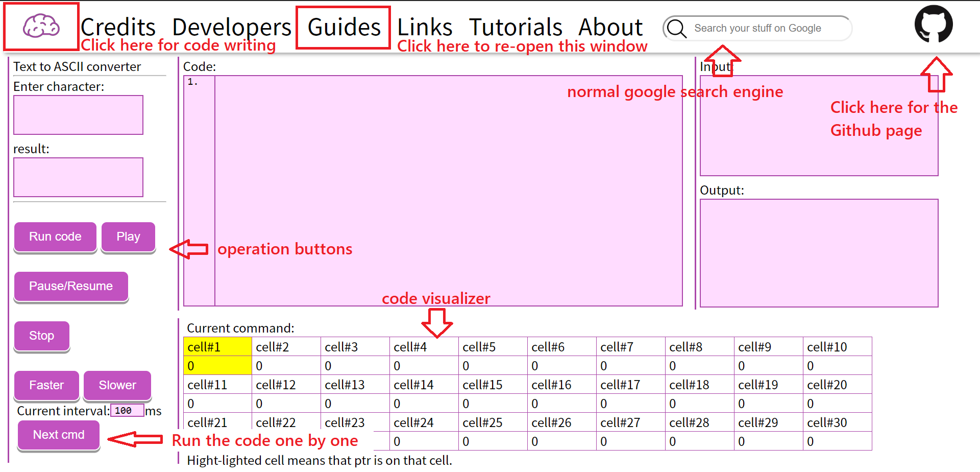This screenshot has height=472, width=980.
Task: Step with the Next cmd button
Action: point(59,435)
